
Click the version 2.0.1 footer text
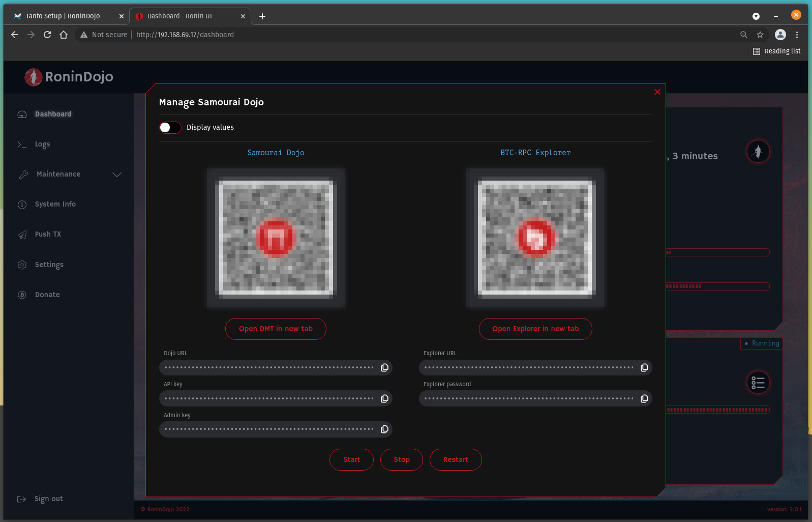(x=784, y=509)
